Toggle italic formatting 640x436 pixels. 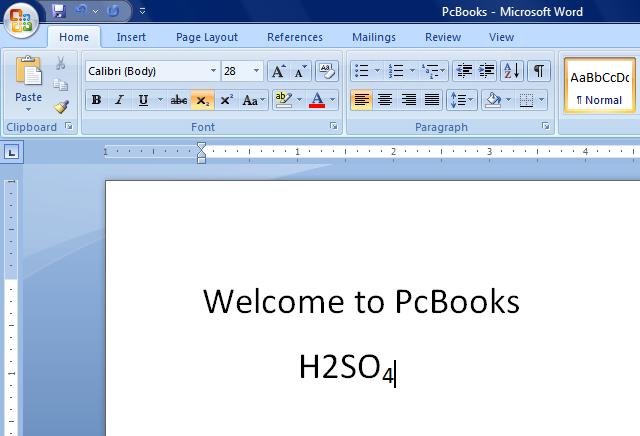tap(119, 100)
